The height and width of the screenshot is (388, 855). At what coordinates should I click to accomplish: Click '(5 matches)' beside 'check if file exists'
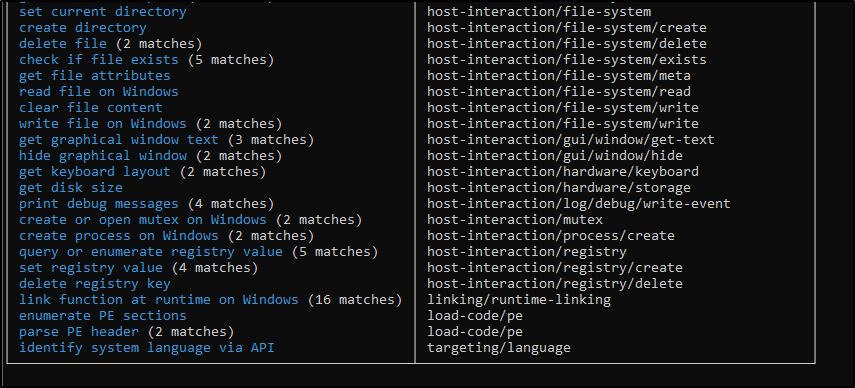[x=231, y=59]
